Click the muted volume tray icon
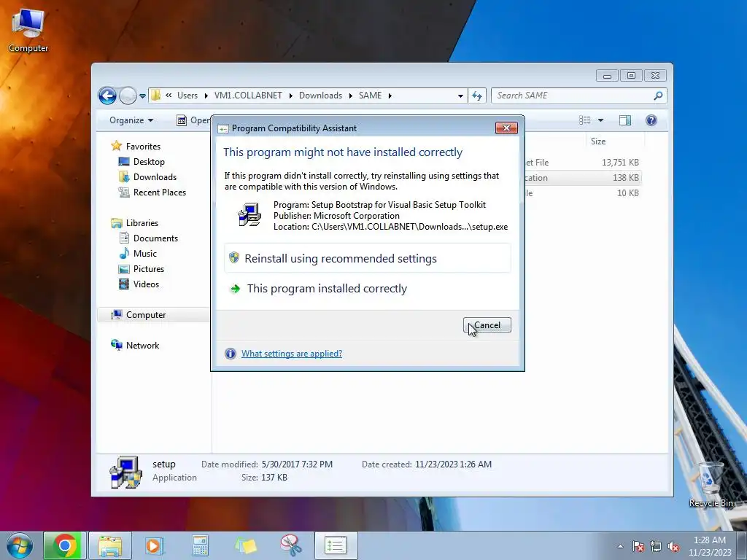The height and width of the screenshot is (560, 747). coord(673,546)
